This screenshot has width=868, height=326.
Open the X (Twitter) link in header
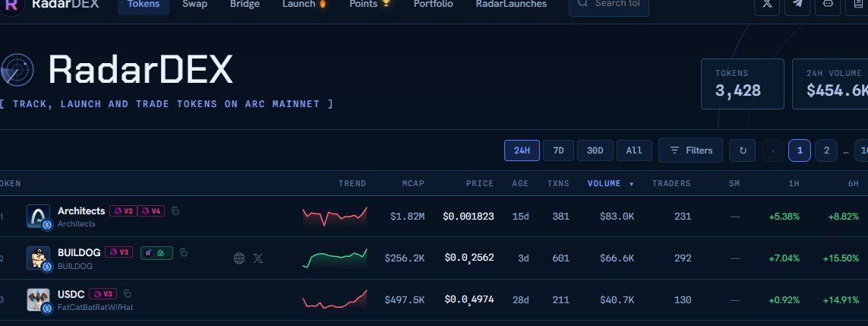point(767,5)
